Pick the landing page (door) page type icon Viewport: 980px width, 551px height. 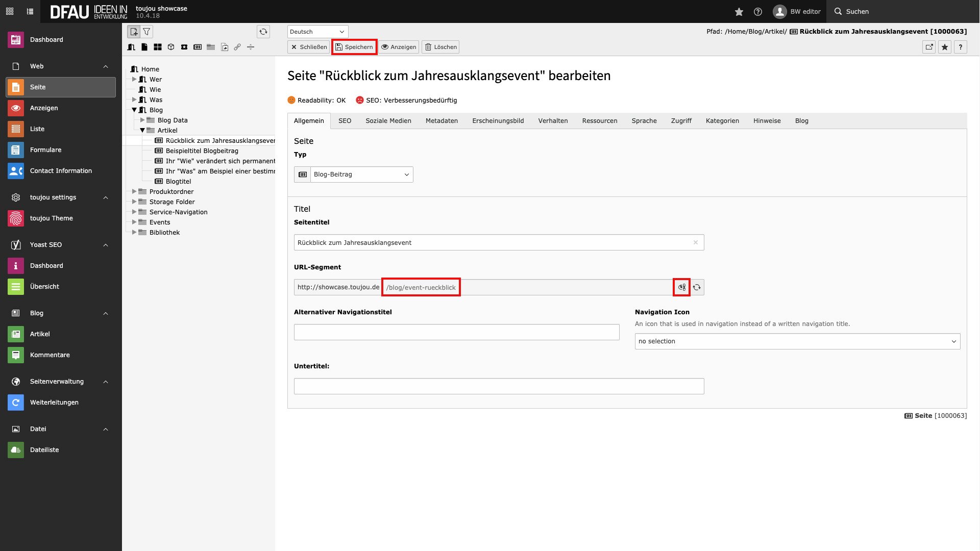coord(131,47)
